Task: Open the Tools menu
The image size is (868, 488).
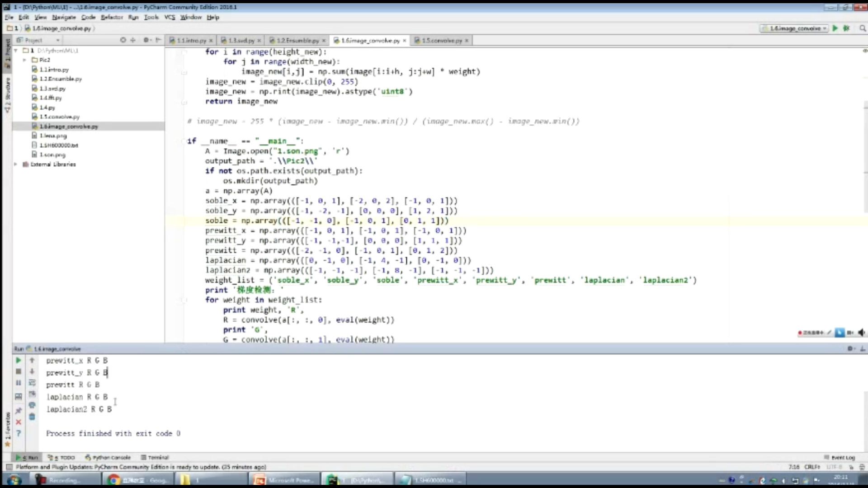Action: click(151, 17)
